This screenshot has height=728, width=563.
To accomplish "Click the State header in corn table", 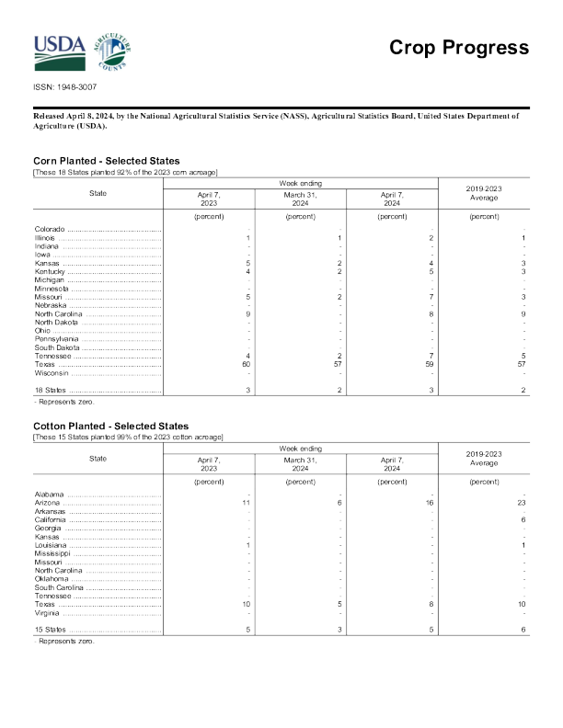I will click(x=98, y=193).
